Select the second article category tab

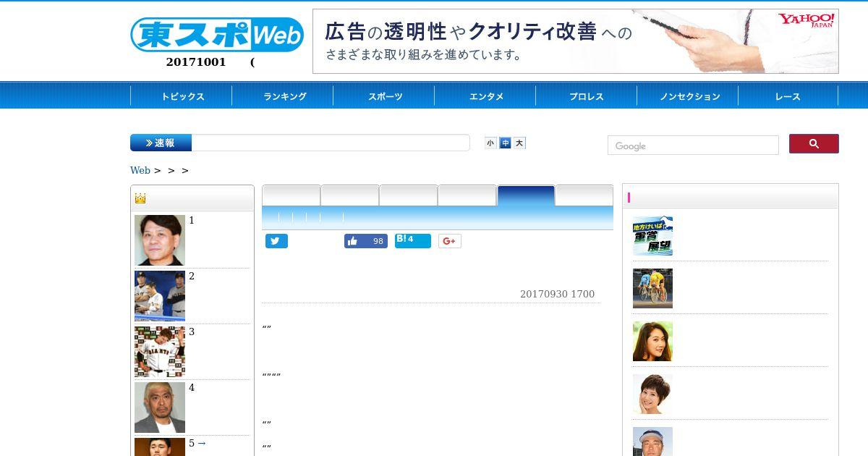[x=350, y=196]
